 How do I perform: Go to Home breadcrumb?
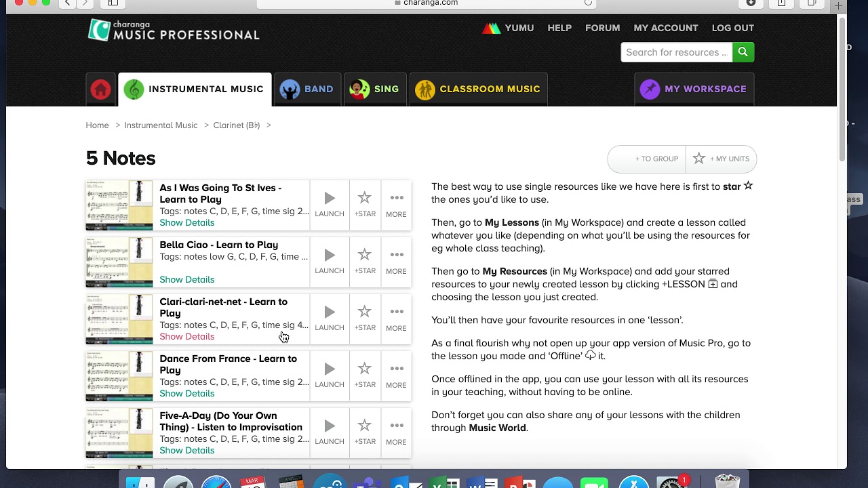coord(97,125)
